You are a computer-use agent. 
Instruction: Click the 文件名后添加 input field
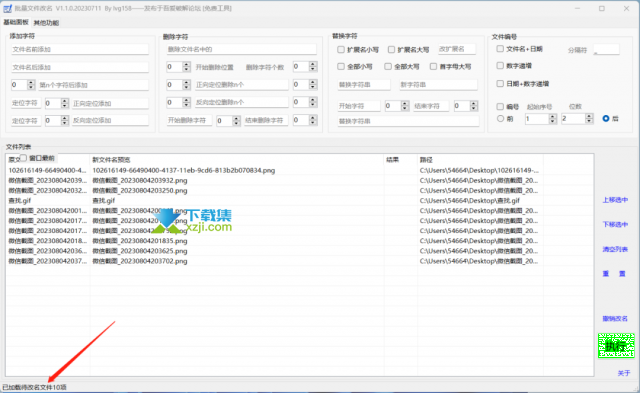[x=80, y=67]
